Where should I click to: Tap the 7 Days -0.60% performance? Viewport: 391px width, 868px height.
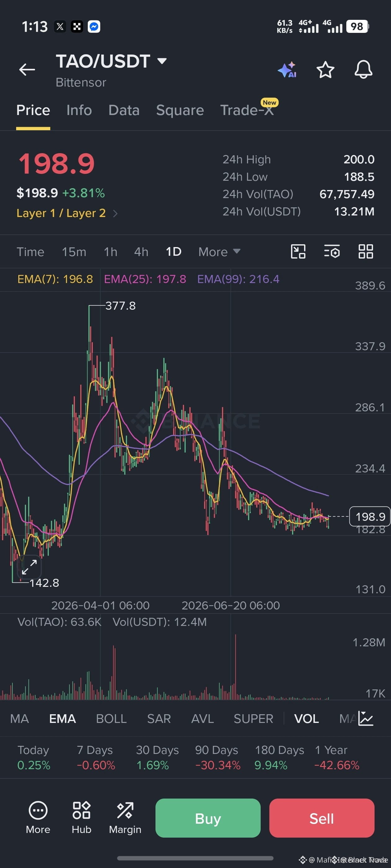[96, 757]
